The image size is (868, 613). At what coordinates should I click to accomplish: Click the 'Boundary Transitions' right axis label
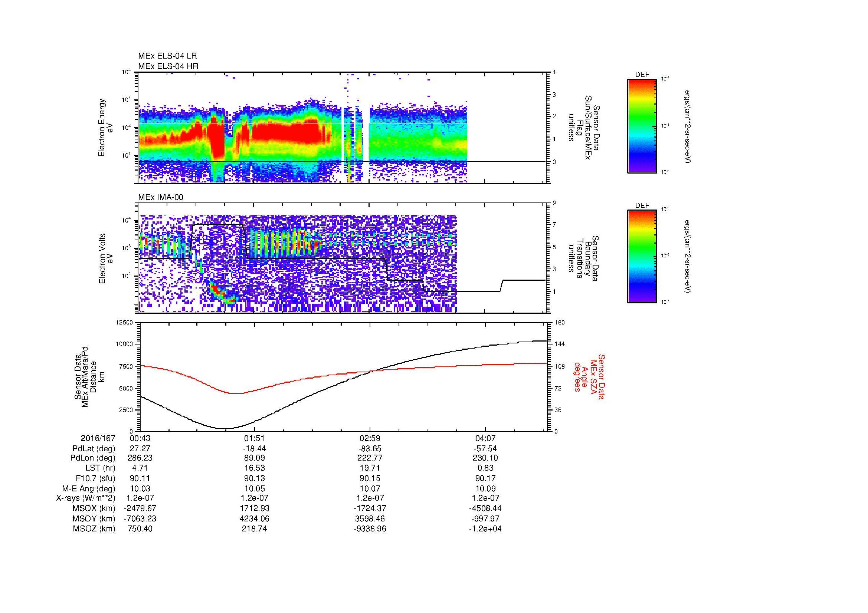click(583, 259)
